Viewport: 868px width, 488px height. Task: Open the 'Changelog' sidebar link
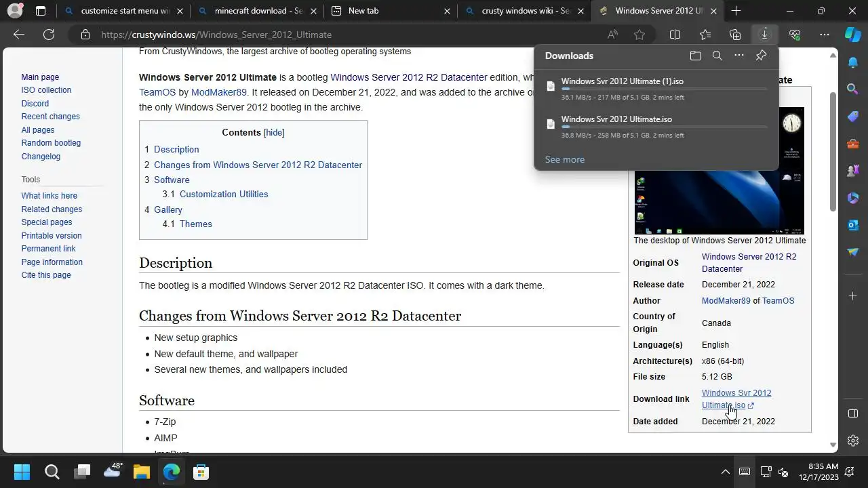point(41,157)
